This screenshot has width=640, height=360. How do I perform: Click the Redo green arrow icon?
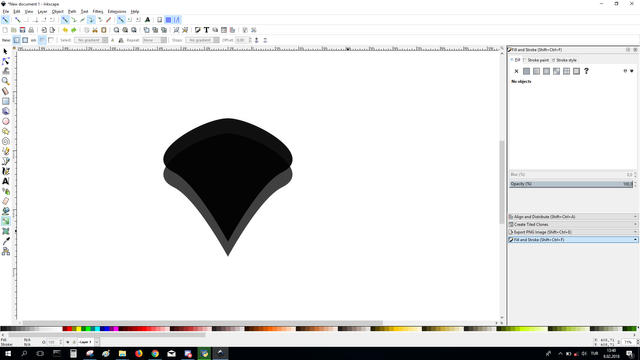73,30
